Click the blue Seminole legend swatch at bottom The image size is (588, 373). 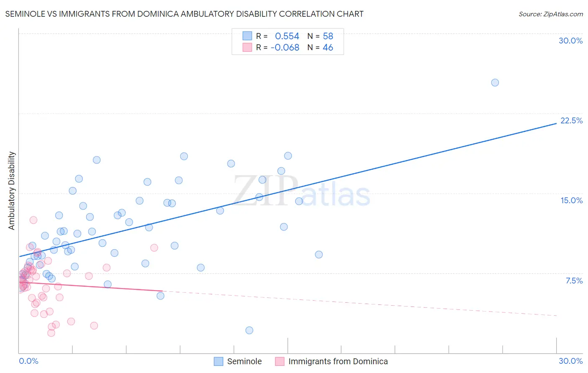click(x=218, y=361)
